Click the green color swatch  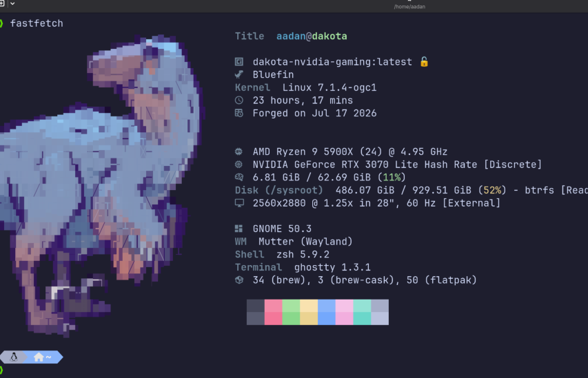(x=291, y=312)
